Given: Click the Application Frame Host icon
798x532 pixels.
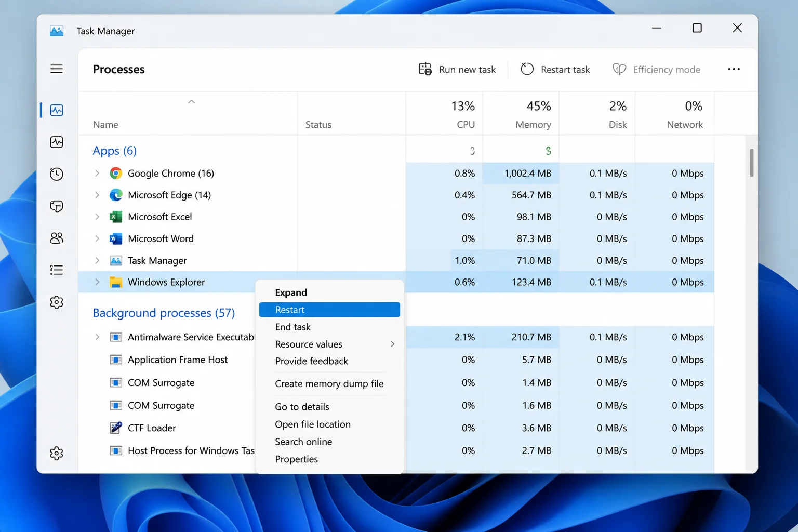Looking at the screenshot, I should click(116, 360).
